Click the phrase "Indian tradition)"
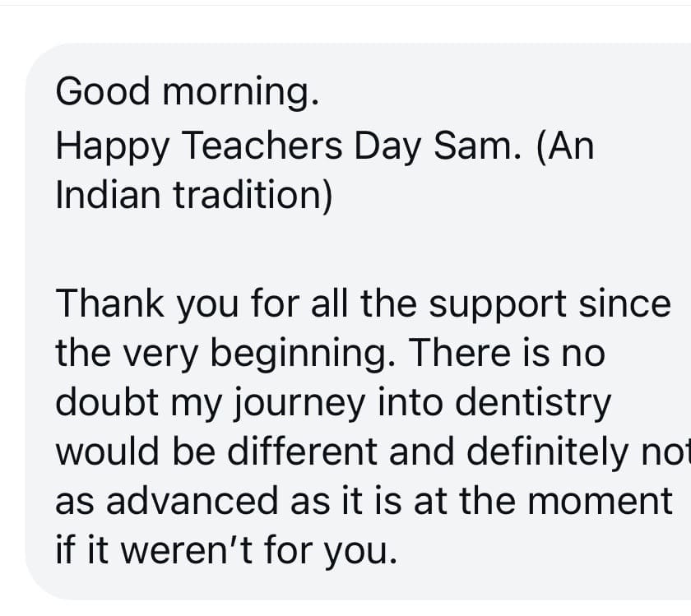 [x=194, y=196]
